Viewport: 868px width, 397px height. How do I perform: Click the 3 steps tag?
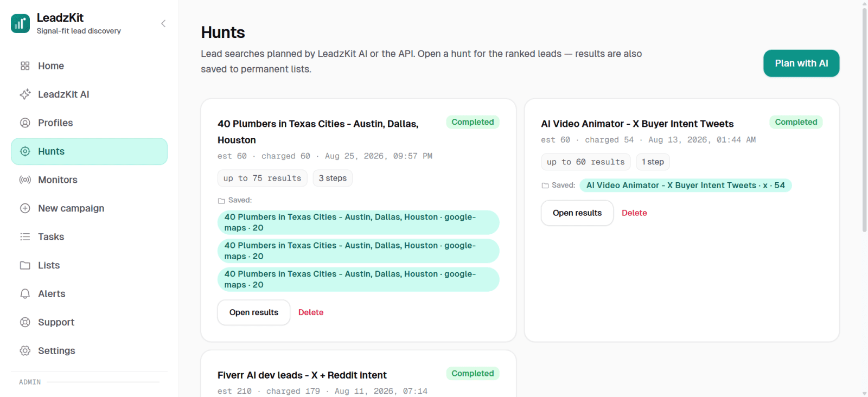click(x=333, y=178)
